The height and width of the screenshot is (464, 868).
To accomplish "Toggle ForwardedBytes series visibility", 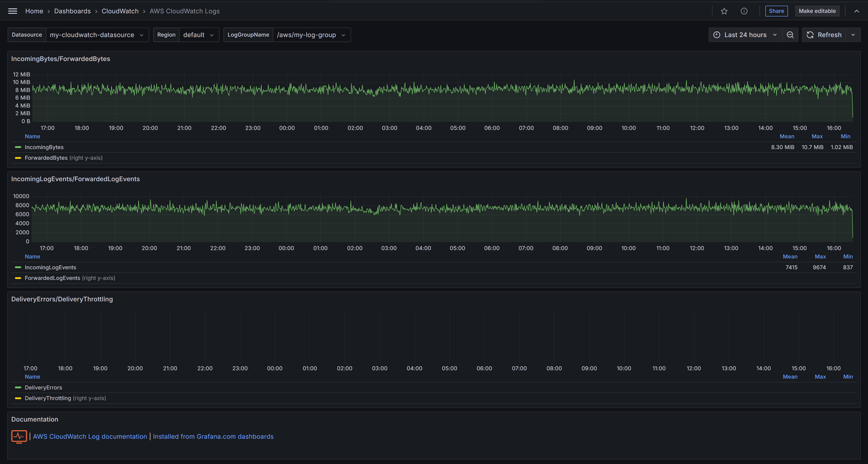I will point(46,158).
